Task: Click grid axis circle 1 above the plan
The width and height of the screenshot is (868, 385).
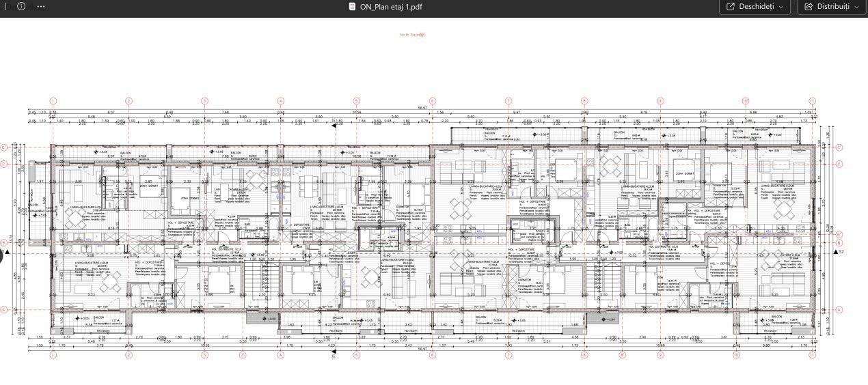Action: pos(53,101)
